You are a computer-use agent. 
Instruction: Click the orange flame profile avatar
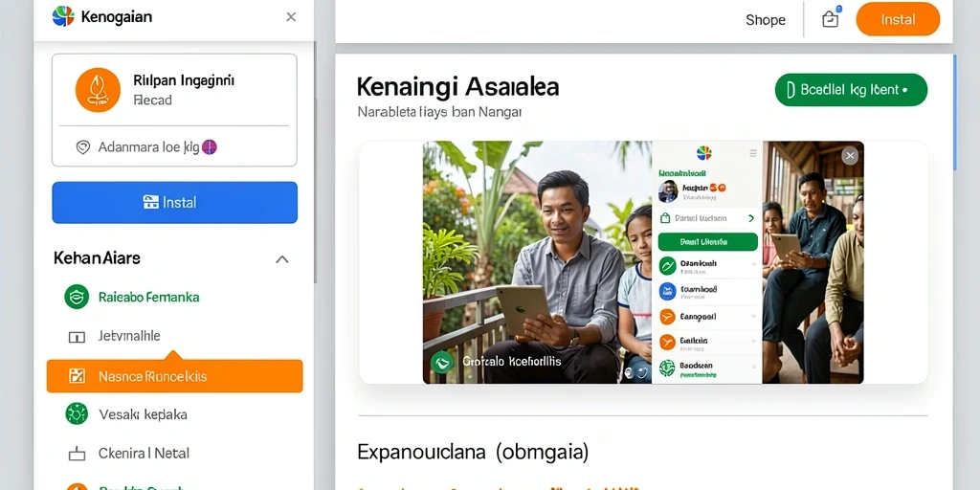[98, 90]
